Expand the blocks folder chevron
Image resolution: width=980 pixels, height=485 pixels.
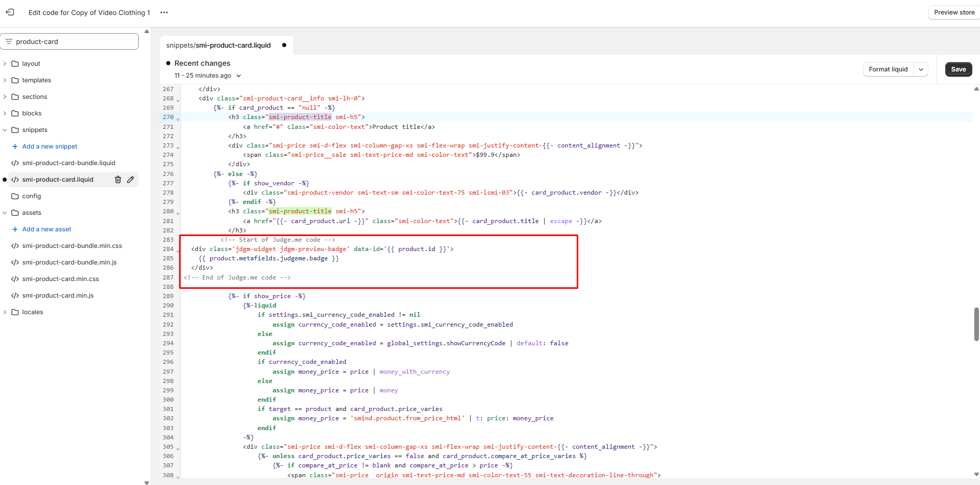click(5, 113)
